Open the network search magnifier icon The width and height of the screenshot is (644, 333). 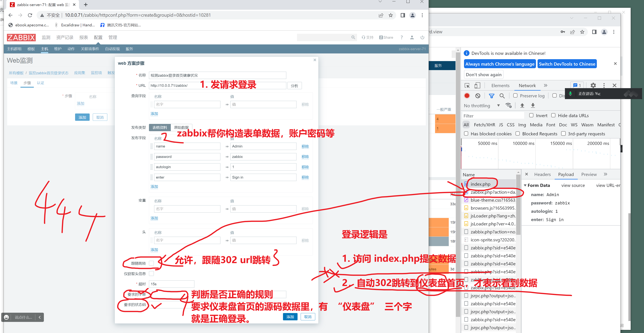point(502,96)
